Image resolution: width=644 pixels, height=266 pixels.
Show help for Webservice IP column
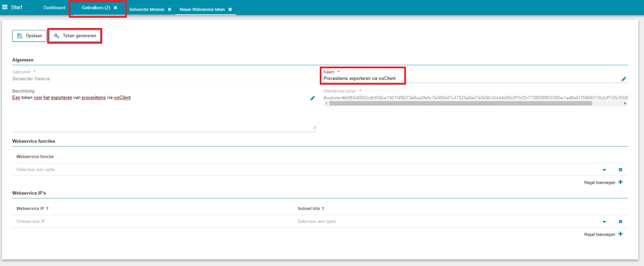pos(47,209)
